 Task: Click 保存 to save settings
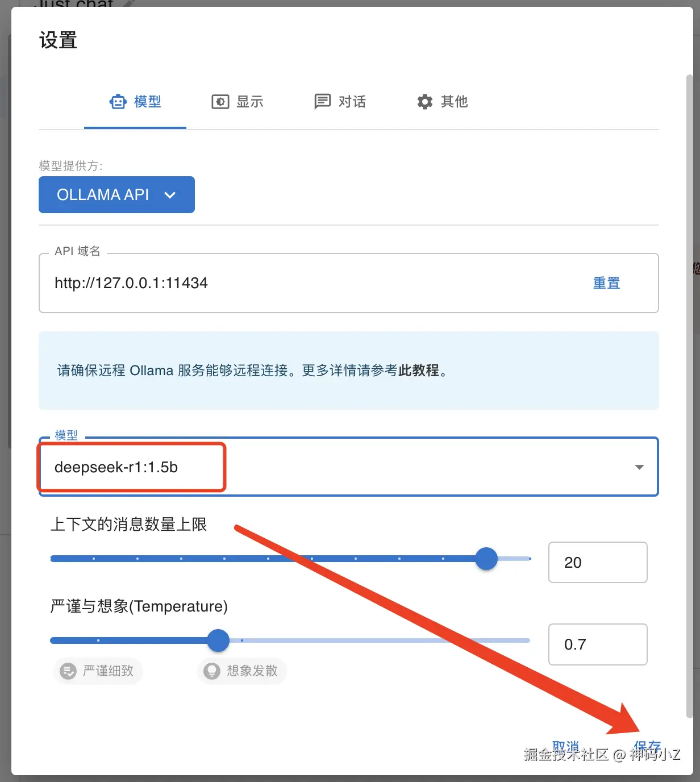pos(647,747)
